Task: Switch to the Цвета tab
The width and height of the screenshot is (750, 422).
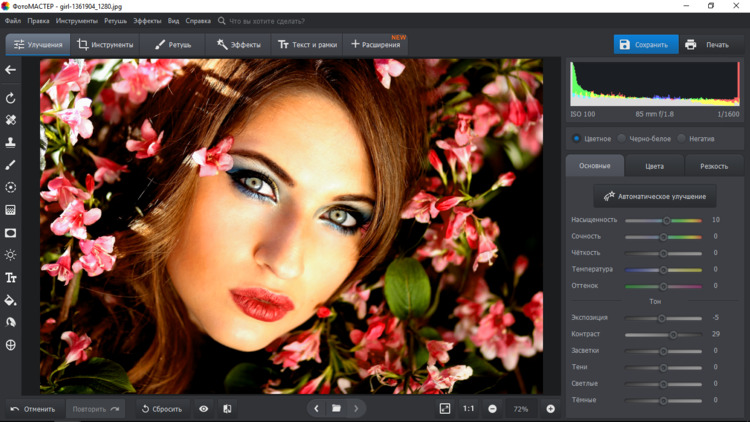Action: 654,166
